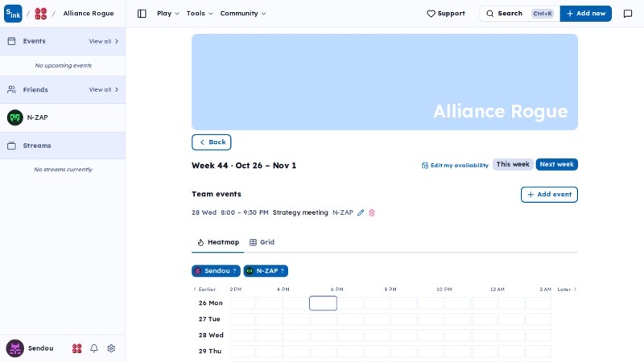
Task: Open N-ZAP friend avatar
Action: [x=15, y=117]
